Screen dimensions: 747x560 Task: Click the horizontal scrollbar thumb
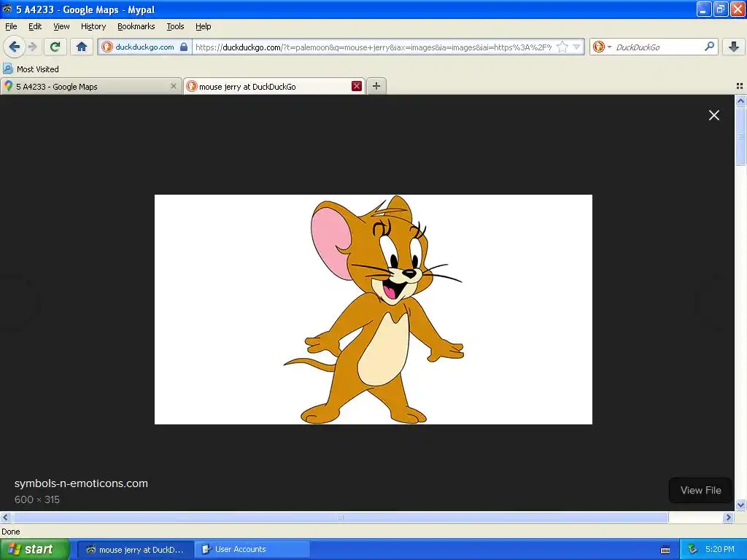click(340, 517)
